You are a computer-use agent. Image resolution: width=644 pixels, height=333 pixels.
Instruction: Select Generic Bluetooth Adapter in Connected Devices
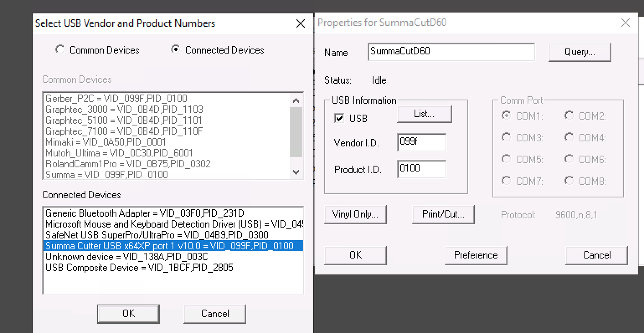(173, 213)
